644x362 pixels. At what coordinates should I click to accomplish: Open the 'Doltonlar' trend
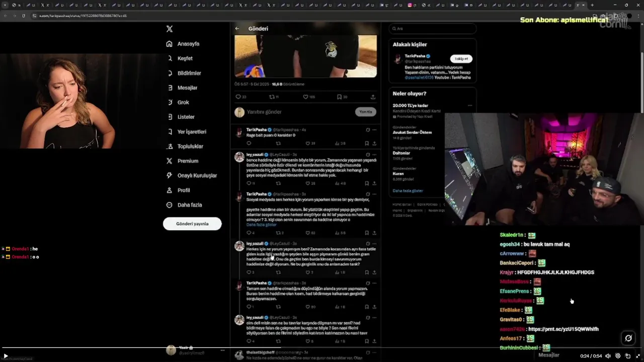pos(401,153)
